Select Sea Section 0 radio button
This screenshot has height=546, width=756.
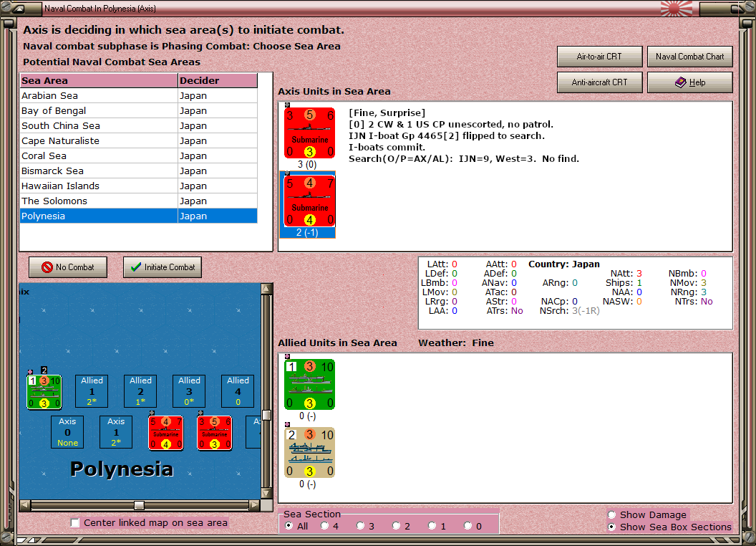coord(467,526)
